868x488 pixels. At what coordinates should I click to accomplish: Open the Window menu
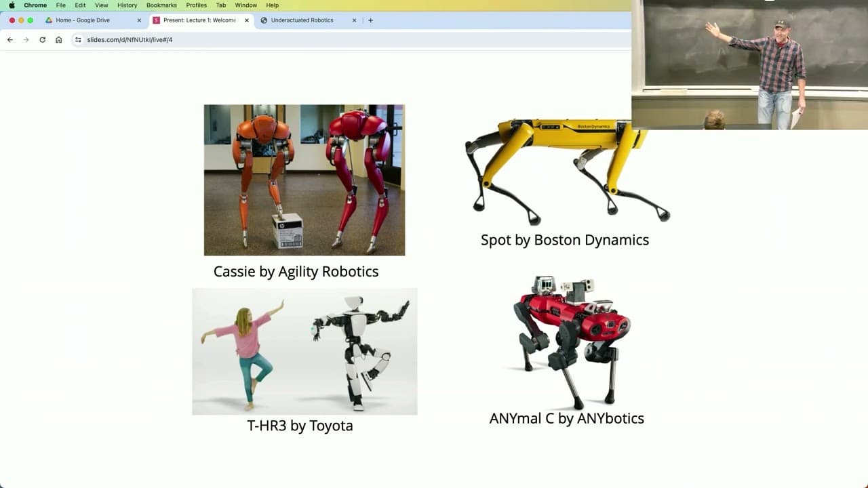pyautogui.click(x=246, y=5)
